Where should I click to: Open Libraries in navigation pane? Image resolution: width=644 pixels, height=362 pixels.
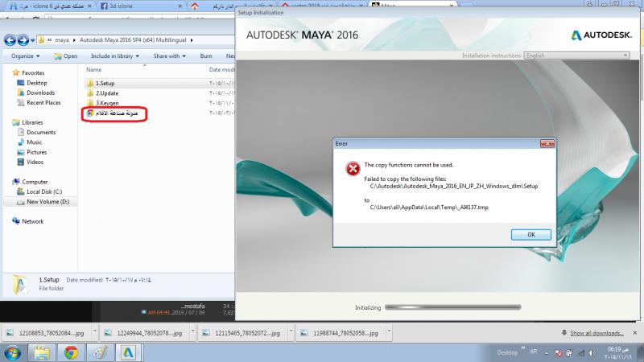point(32,122)
